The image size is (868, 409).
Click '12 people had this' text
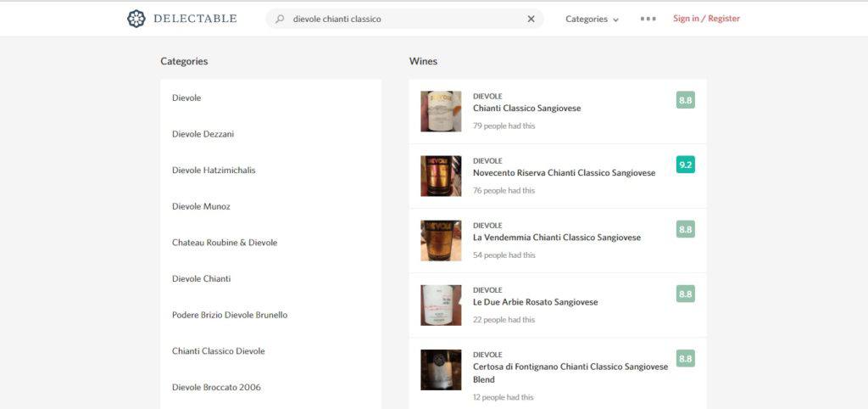coord(504,397)
